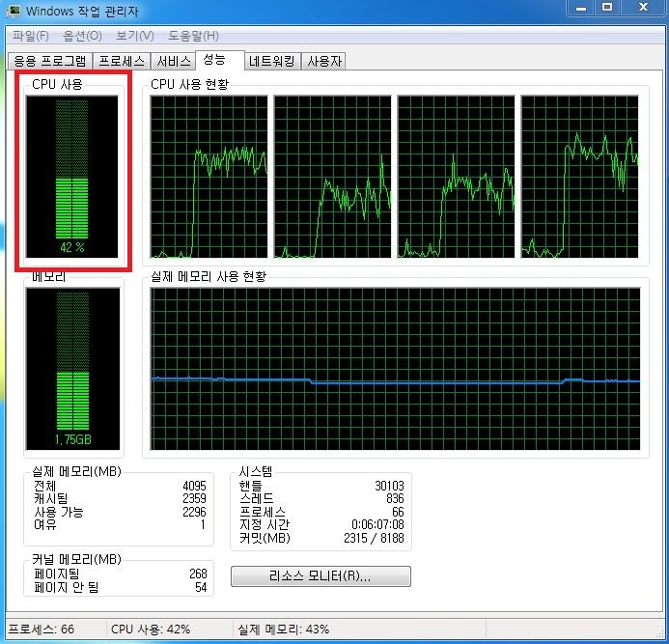Click the 실제 메모리(MB) group label
669x644 pixels.
coord(77,471)
